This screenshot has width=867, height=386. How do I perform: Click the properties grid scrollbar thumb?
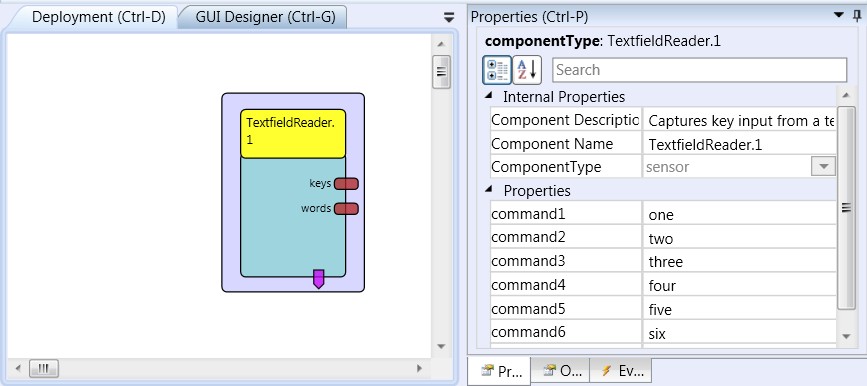tap(846, 207)
